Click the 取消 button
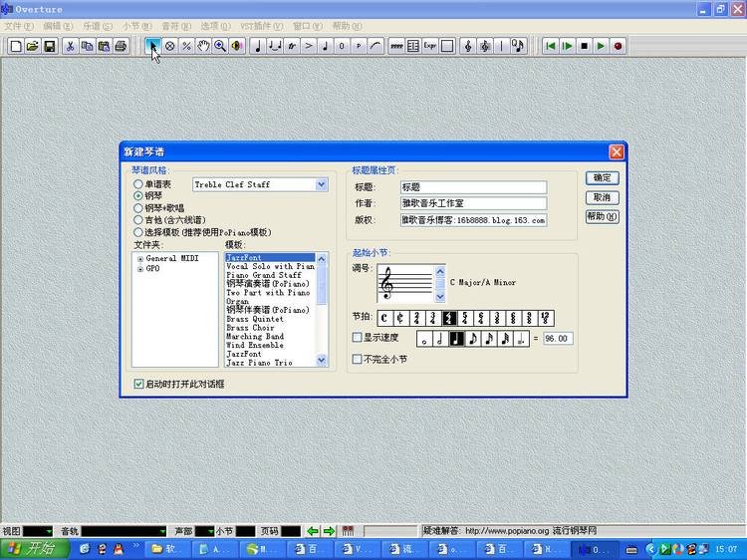This screenshot has width=747, height=560. coord(602,197)
